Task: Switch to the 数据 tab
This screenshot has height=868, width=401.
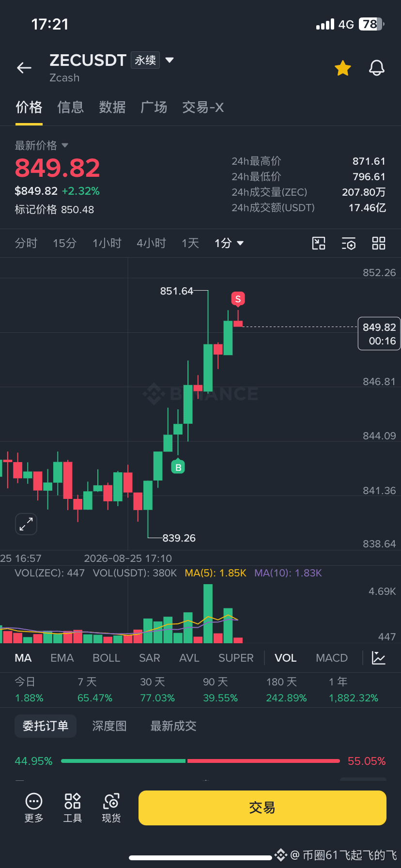Action: pyautogui.click(x=112, y=107)
